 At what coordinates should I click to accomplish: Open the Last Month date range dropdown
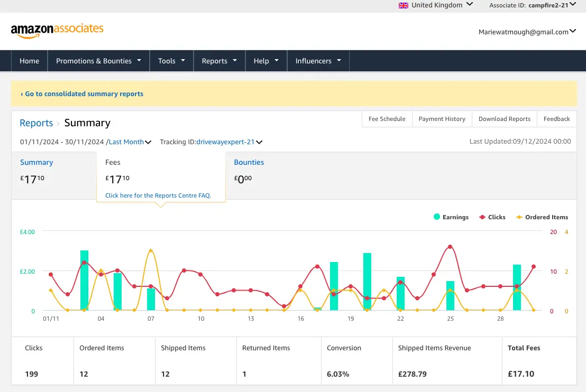tap(130, 142)
